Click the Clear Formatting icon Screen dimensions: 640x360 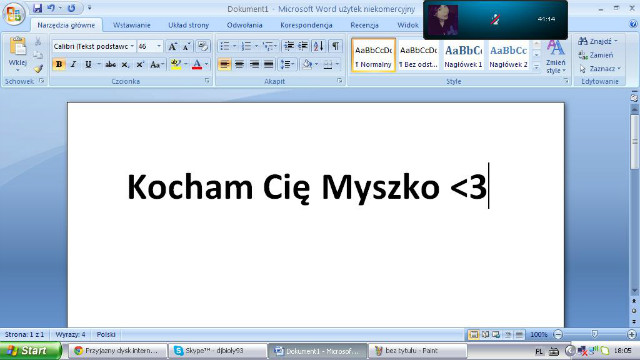(x=202, y=46)
